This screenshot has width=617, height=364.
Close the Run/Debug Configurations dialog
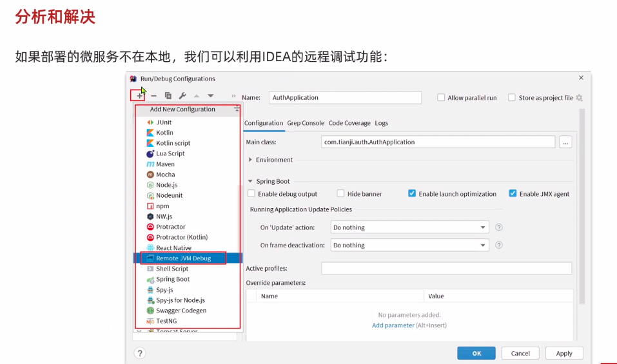tap(581, 78)
